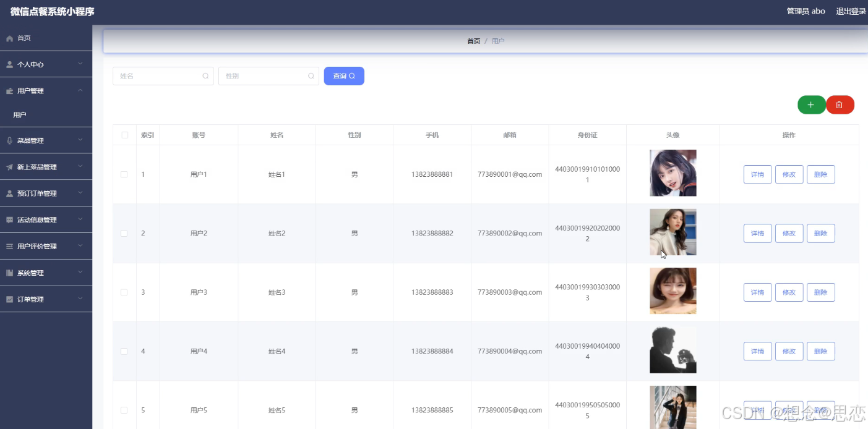Screen dimensions: 868x429
Task: Open the 订单管理 sidebar menu
Action: 46,299
